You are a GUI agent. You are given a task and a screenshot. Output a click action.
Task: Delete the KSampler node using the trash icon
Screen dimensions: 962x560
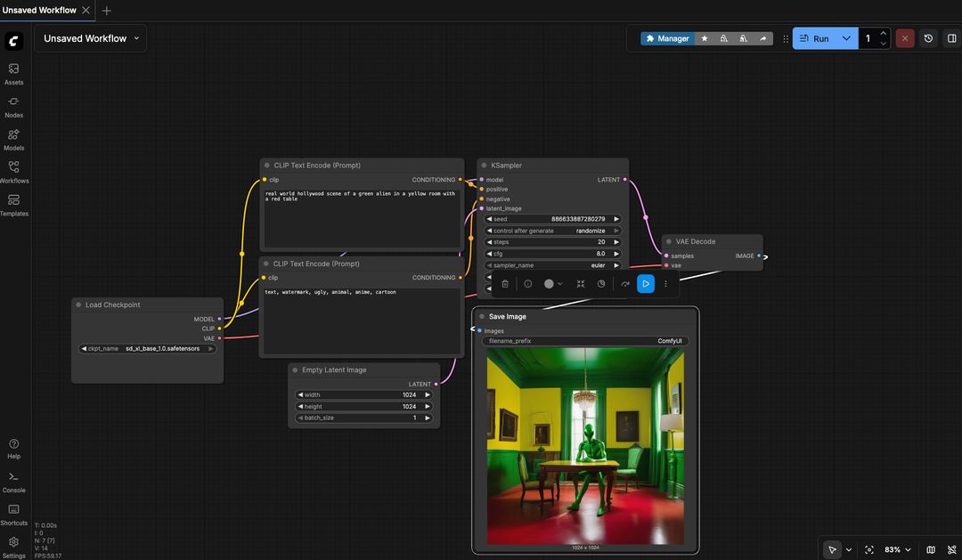point(504,283)
